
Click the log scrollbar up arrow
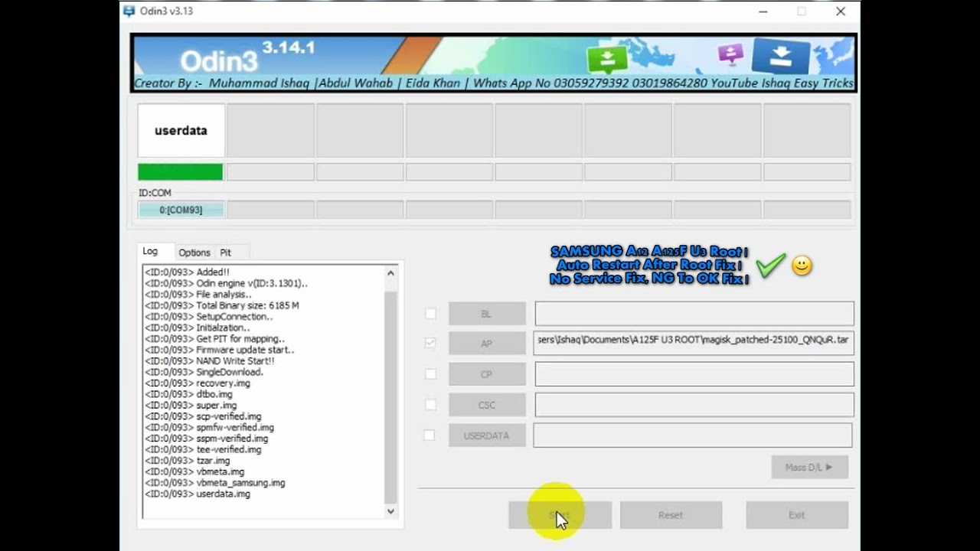[390, 272]
